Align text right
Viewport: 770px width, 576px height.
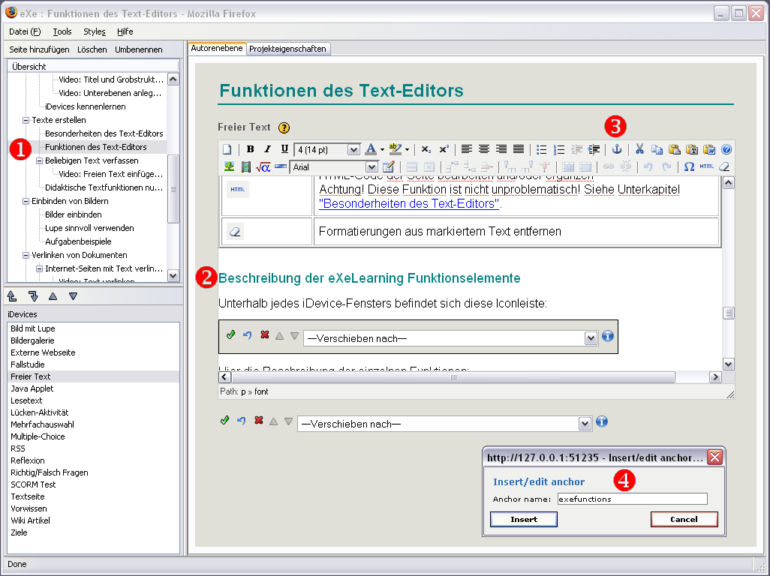(501, 149)
